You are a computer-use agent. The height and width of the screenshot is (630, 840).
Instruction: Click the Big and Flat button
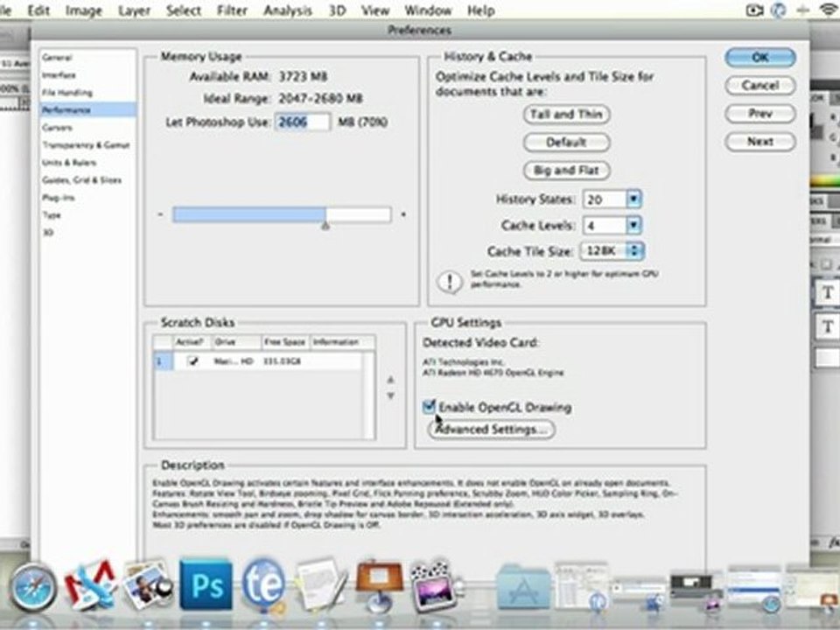[566, 171]
